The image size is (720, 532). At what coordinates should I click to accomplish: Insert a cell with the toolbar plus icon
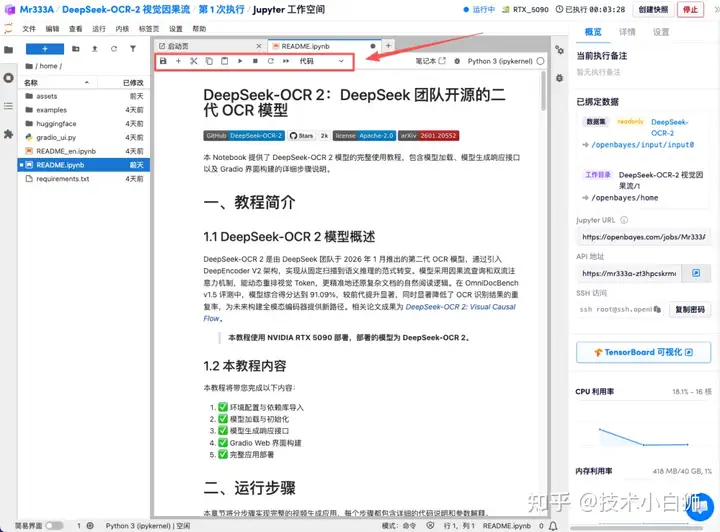click(178, 61)
